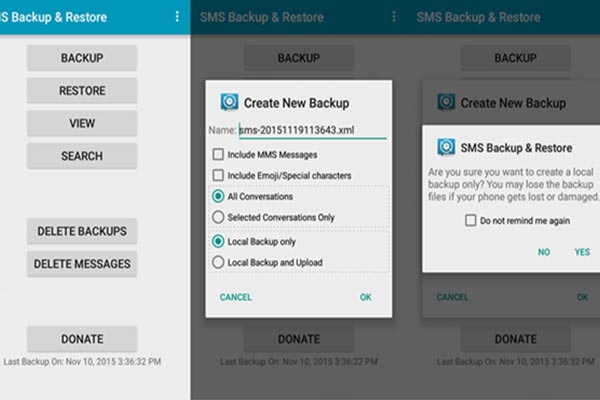Tap CANCEL in Create New Backup dialog, second screen

(x=236, y=297)
